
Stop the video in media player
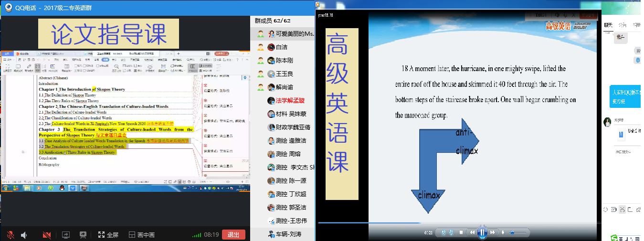461,232
